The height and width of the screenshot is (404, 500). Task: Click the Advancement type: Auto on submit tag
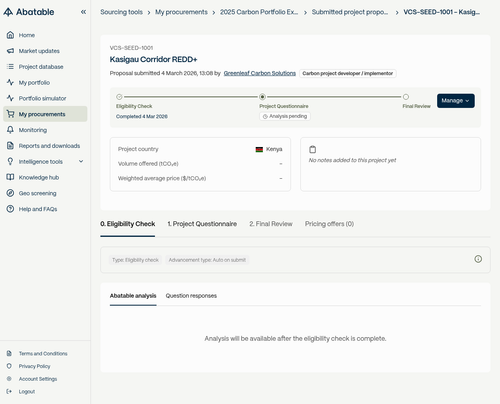point(207,260)
